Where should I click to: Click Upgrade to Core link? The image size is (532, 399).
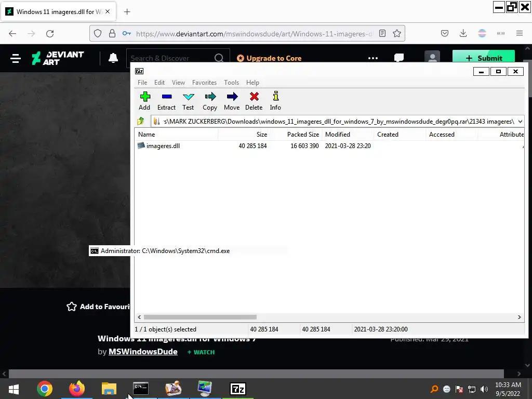269,58
